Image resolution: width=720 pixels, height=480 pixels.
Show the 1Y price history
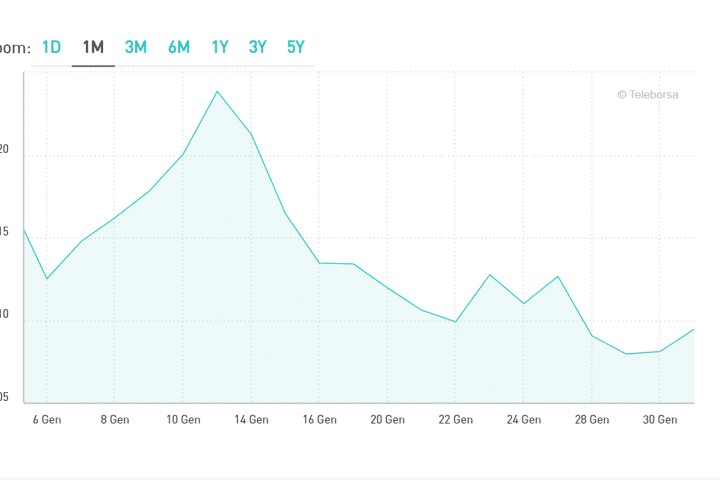220,47
